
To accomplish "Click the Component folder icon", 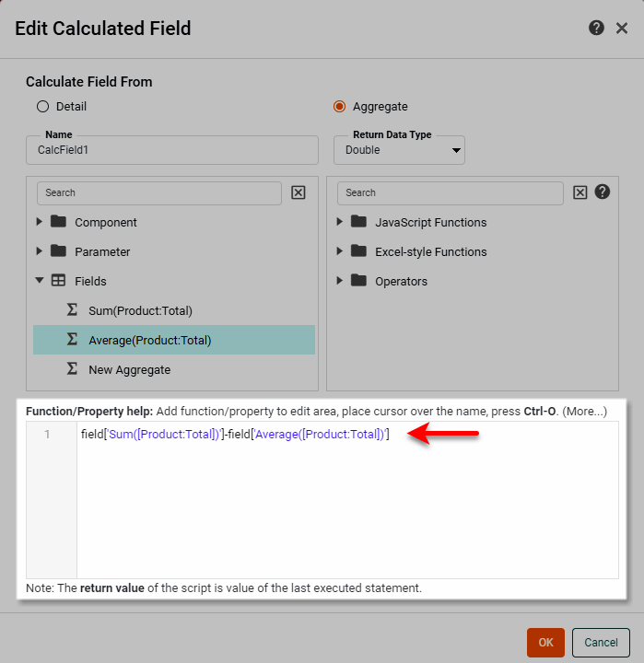I will [x=59, y=222].
